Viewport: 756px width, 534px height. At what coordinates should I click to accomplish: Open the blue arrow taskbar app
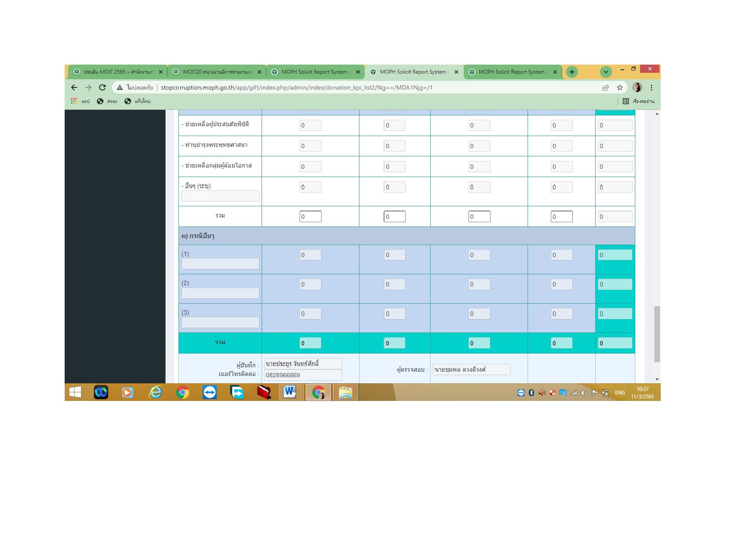237,392
